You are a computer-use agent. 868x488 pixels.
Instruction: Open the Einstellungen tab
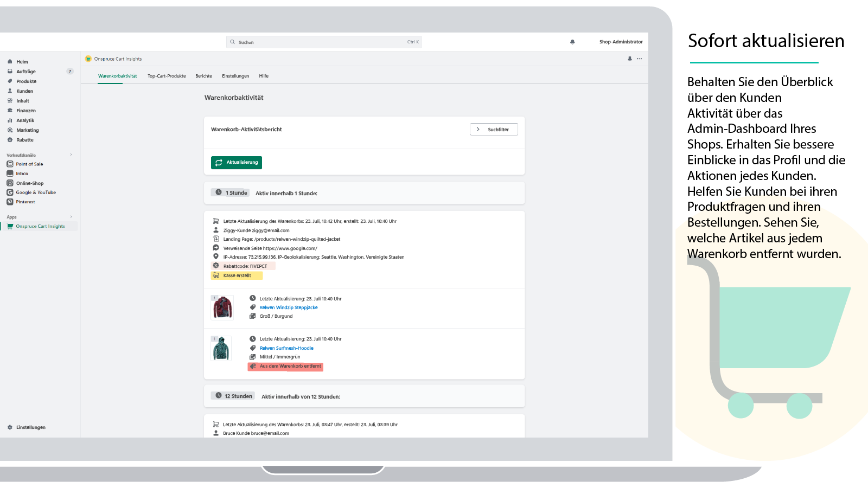235,76
